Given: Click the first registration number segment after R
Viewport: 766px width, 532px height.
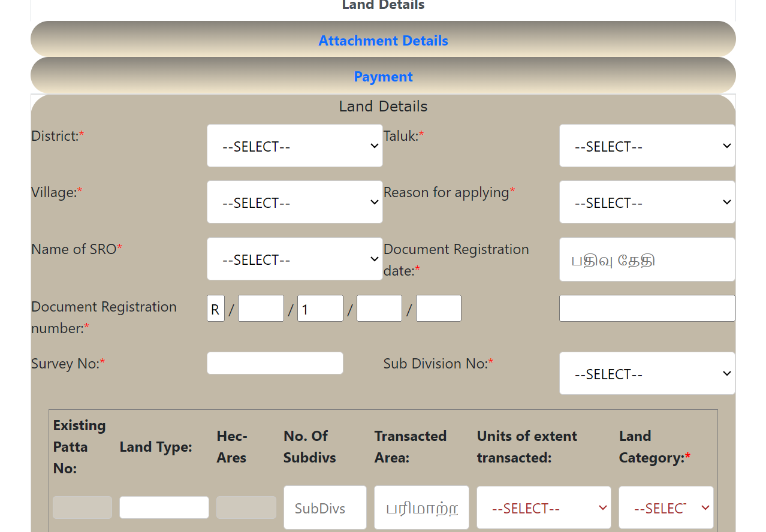Looking at the screenshot, I should (x=261, y=308).
